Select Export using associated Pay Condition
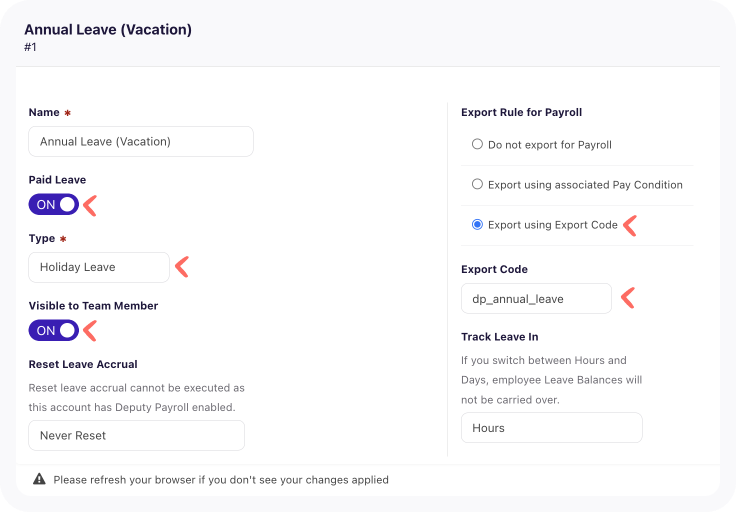The image size is (736, 512). click(x=477, y=184)
